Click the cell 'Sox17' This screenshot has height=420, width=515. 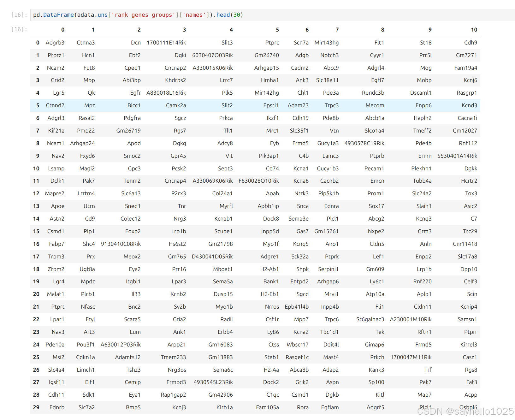coord(376,206)
